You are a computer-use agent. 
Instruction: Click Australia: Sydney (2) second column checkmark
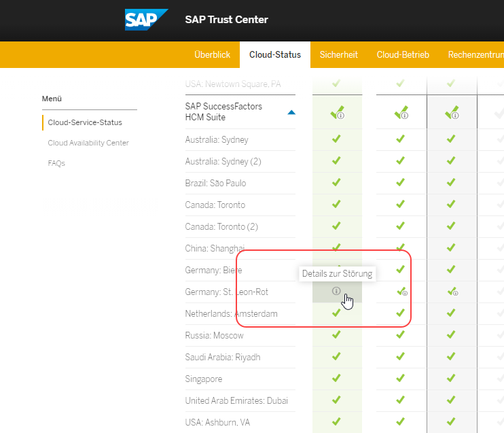pos(400,160)
